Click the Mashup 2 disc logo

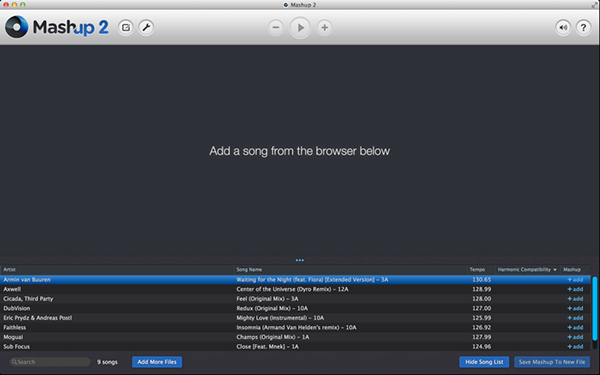tap(16, 27)
